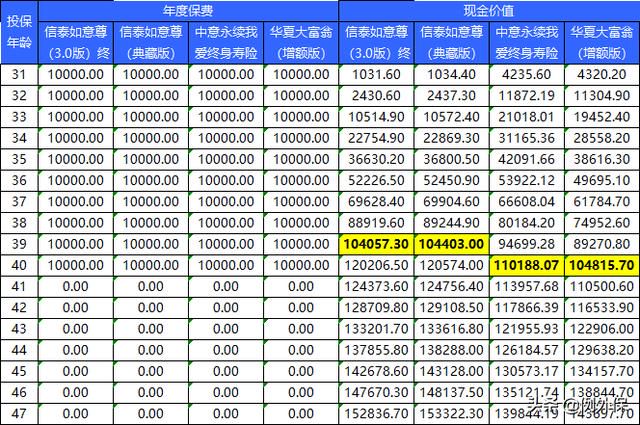Viewport: 640px width, 425px height.
Task: Click cash value 89244.90
Action: tap(451, 223)
